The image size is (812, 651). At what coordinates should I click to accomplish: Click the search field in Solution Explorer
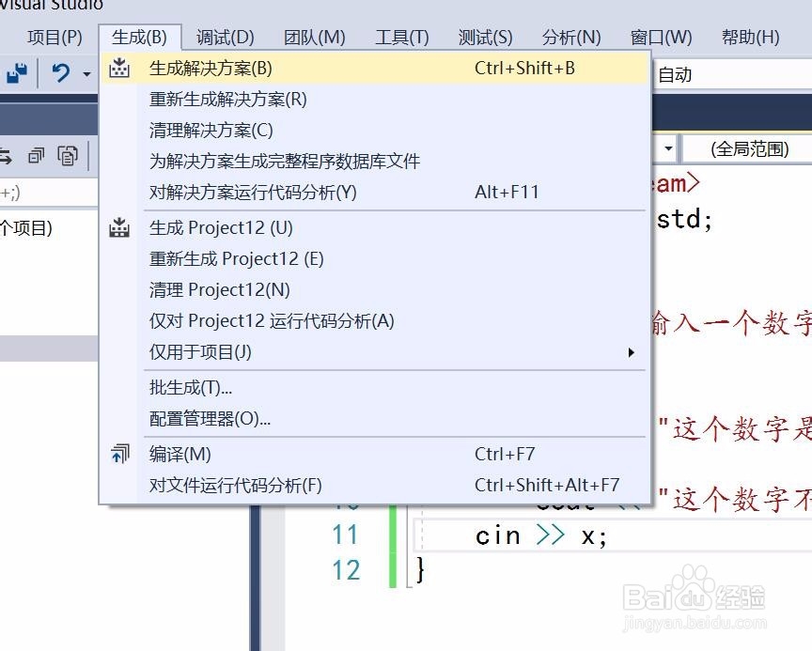point(49,193)
